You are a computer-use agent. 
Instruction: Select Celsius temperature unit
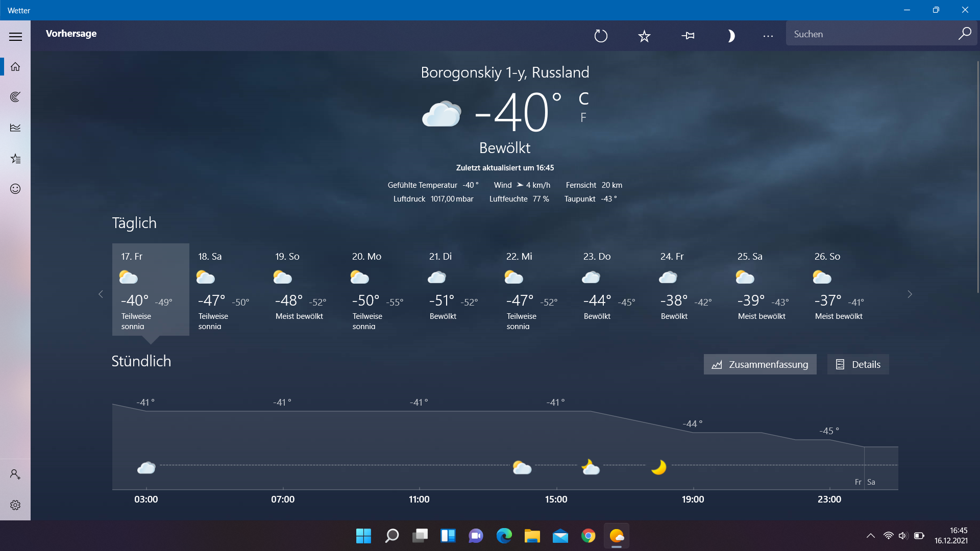(x=583, y=98)
